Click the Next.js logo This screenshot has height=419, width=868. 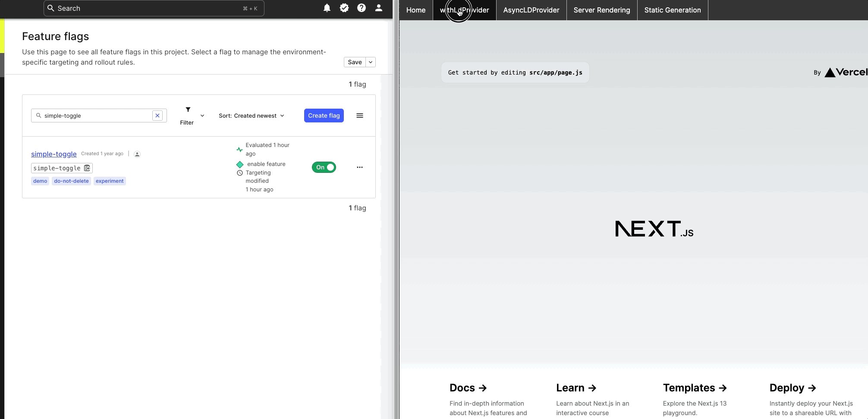point(654,229)
